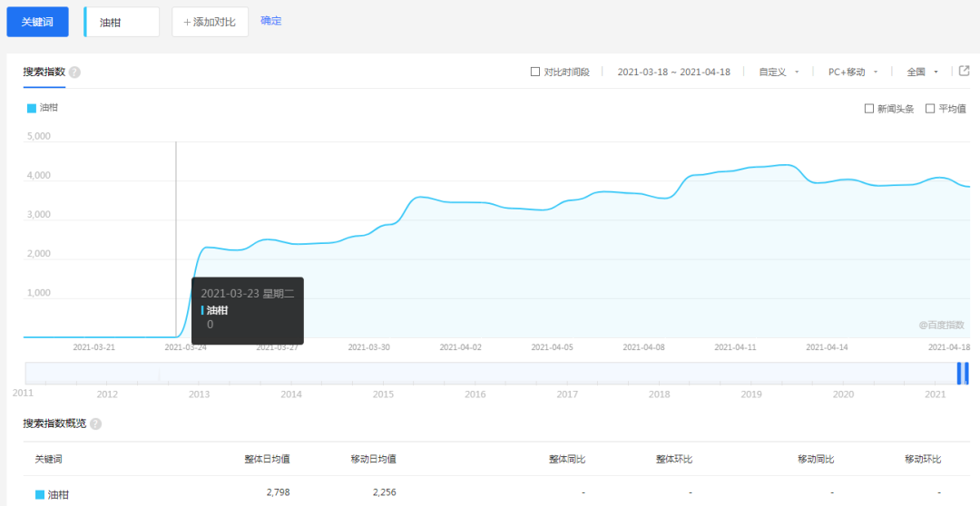Click the export icon at top right
This screenshot has width=980, height=506.
(965, 71)
